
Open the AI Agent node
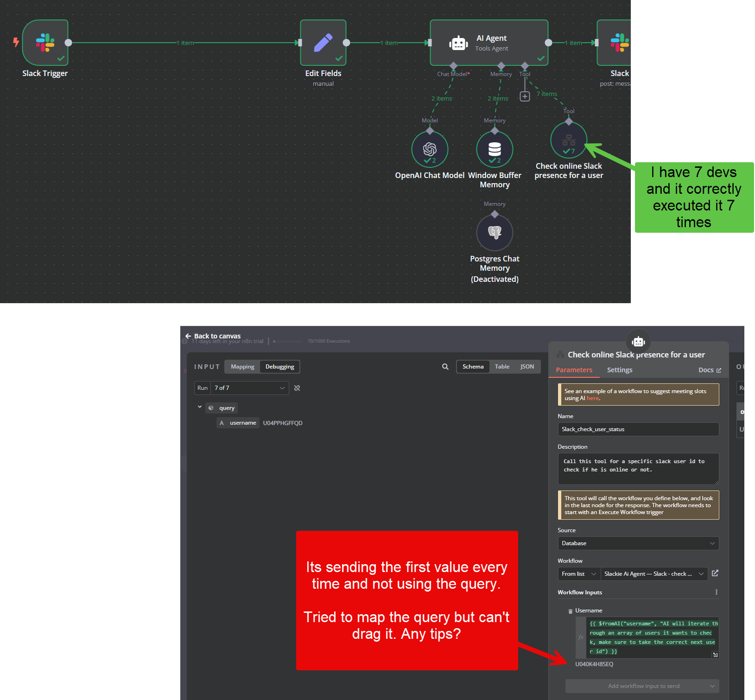(x=489, y=43)
